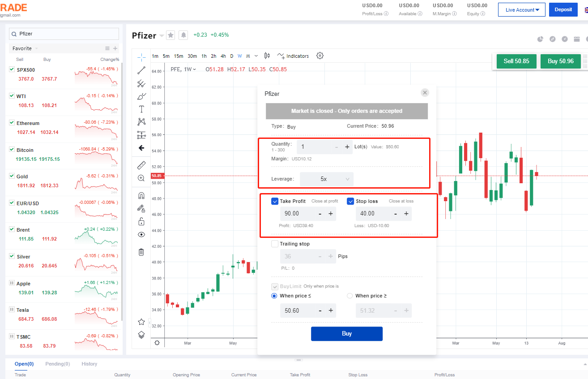Open the History tab
This screenshot has height=379, width=588.
(x=89, y=364)
